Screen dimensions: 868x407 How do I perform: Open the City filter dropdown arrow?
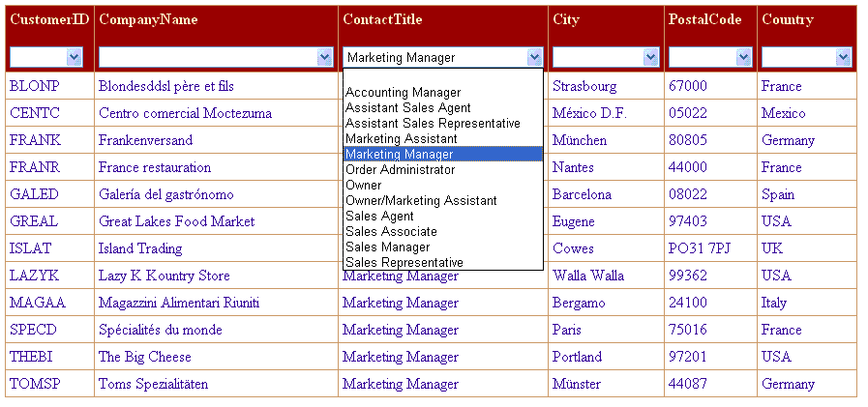[651, 57]
